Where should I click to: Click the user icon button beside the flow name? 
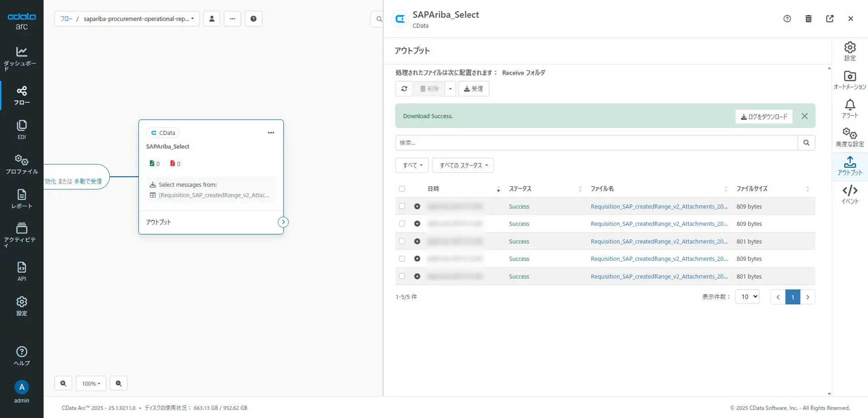[x=212, y=19]
